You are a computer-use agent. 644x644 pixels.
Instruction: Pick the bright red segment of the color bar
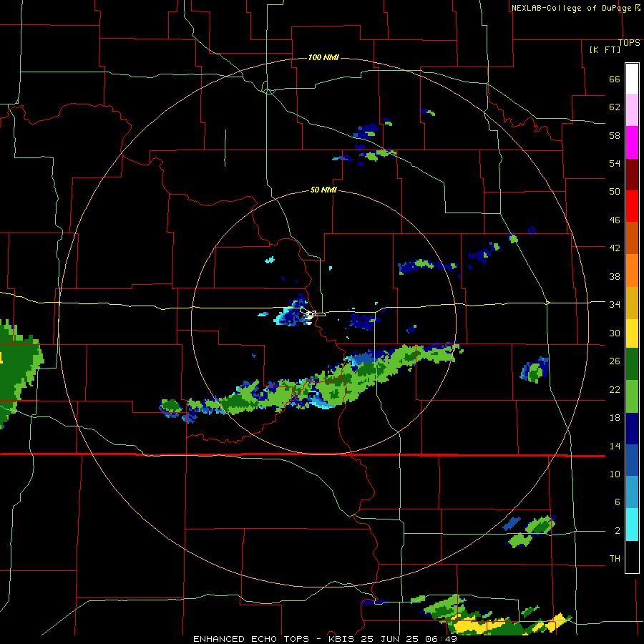(632, 206)
